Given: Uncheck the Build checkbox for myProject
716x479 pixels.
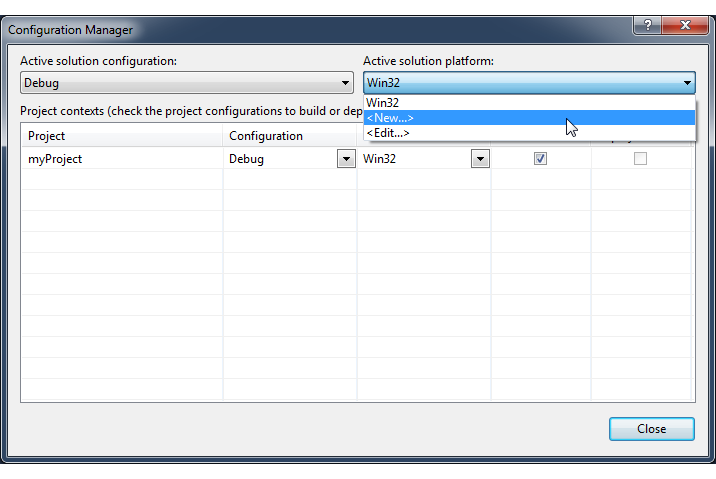Looking at the screenshot, I should pyautogui.click(x=540, y=158).
